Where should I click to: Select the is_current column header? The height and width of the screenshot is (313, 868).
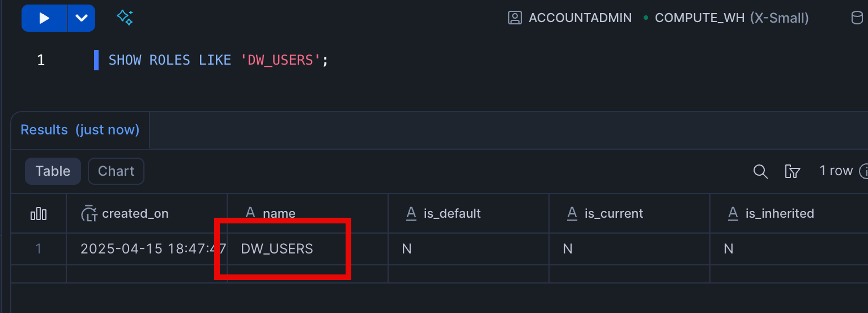[x=614, y=214]
